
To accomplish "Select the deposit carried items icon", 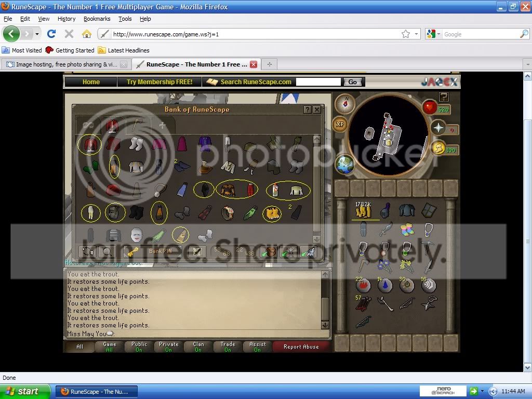I will coord(270,252).
